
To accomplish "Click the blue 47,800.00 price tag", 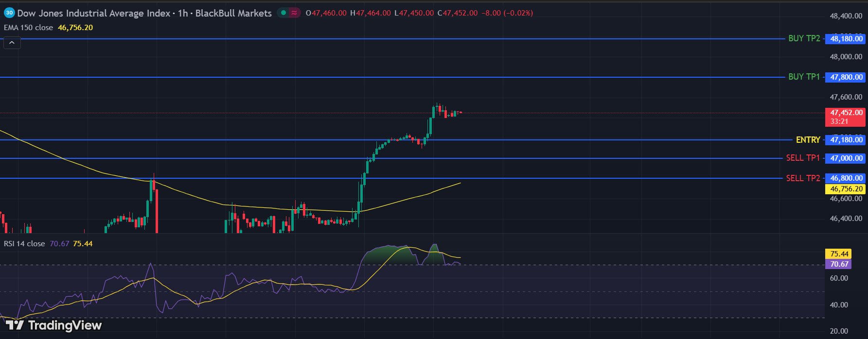I will [846, 77].
